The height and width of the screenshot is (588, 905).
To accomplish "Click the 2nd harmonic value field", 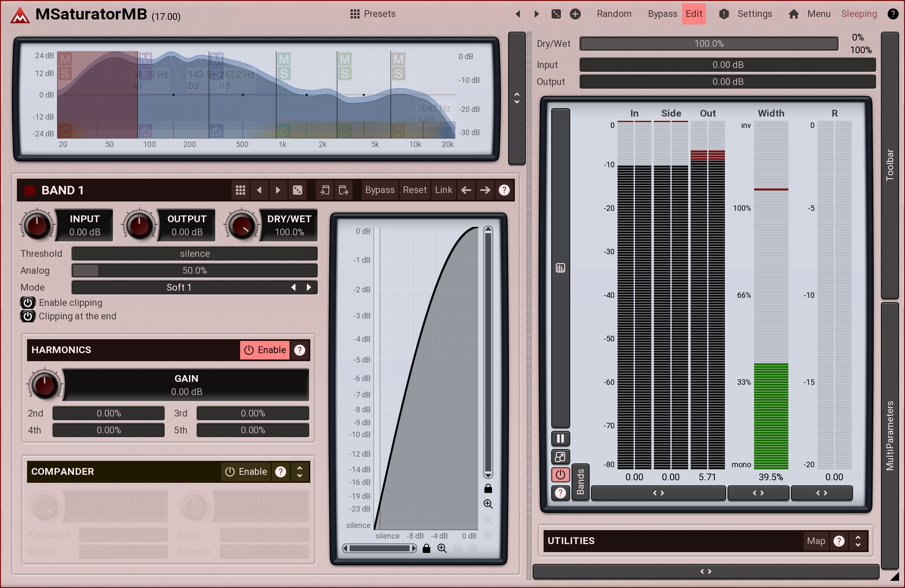I will (109, 413).
